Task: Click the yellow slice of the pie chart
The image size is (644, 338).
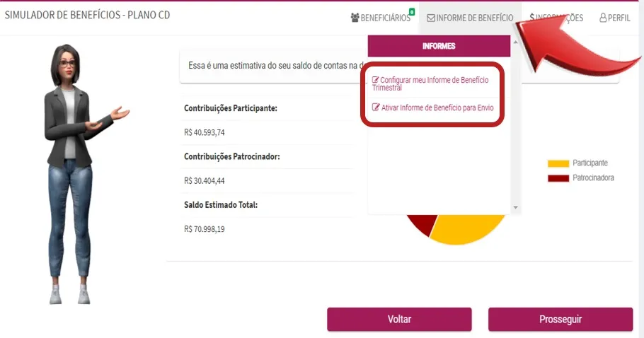Action: point(468,230)
